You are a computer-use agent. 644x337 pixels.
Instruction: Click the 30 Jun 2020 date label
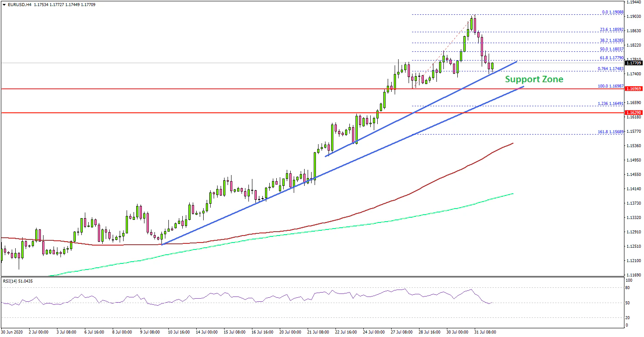[x=12, y=332]
